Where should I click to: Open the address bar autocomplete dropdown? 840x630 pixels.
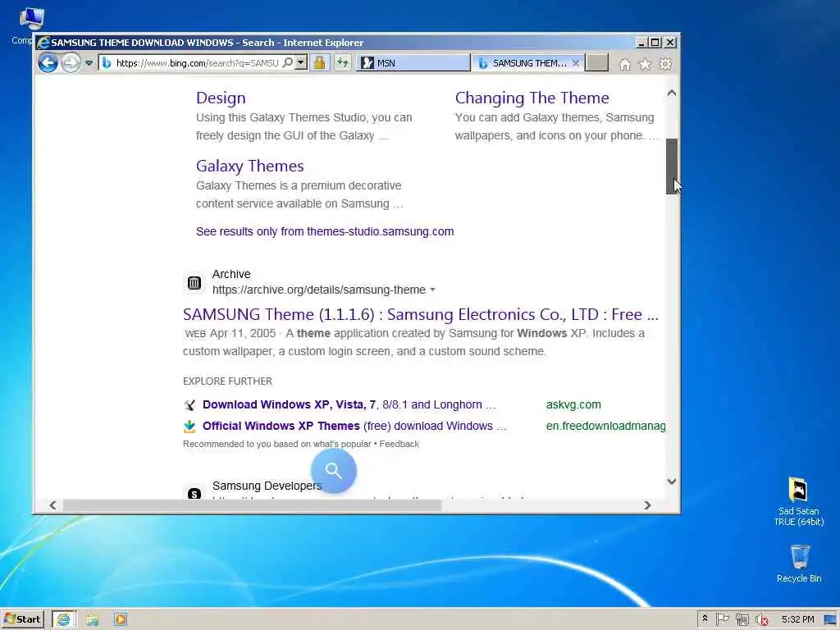pos(301,62)
